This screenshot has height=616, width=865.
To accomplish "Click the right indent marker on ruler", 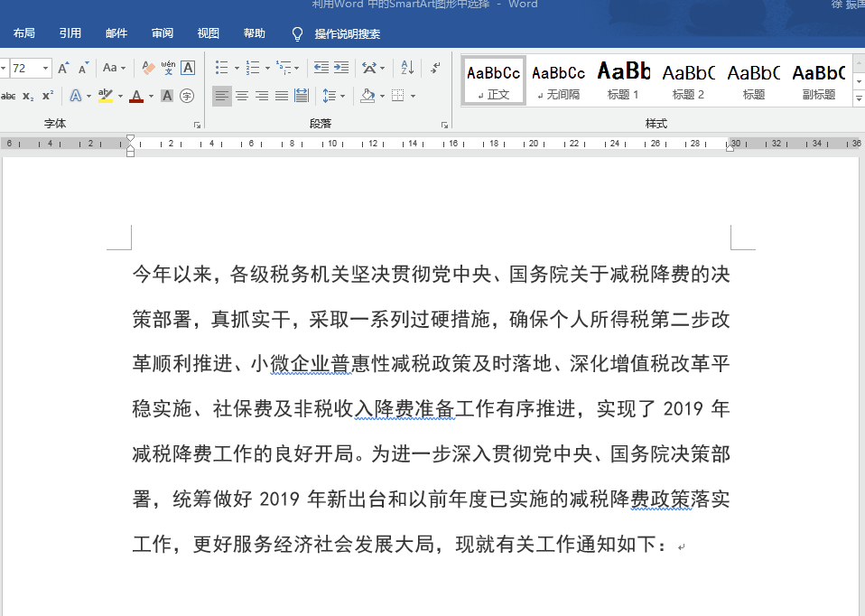I will (x=730, y=147).
